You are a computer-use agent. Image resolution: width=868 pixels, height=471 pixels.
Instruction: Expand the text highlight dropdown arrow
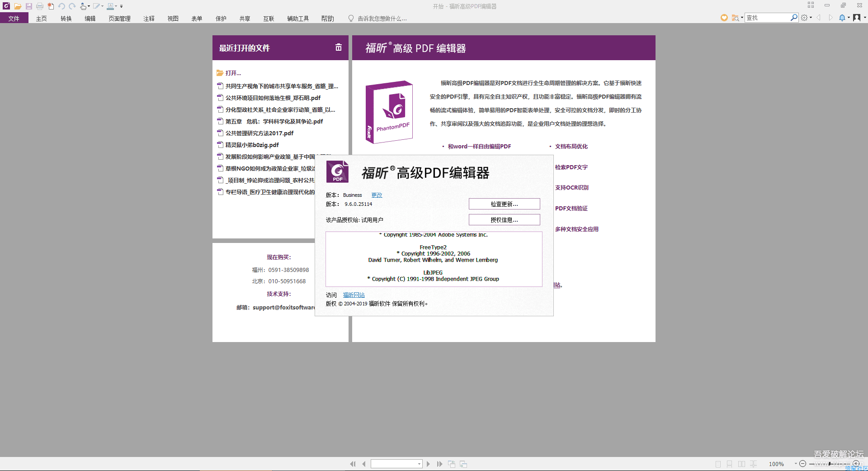tap(116, 6)
